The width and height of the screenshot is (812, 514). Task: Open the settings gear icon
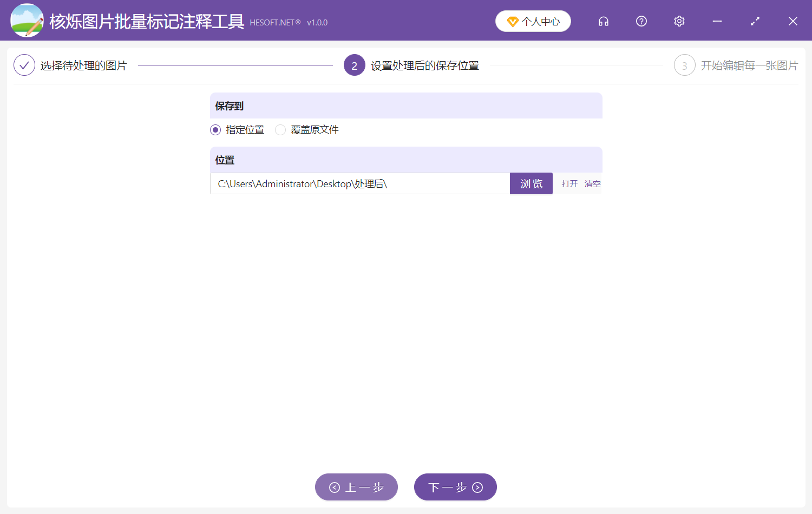pos(679,21)
